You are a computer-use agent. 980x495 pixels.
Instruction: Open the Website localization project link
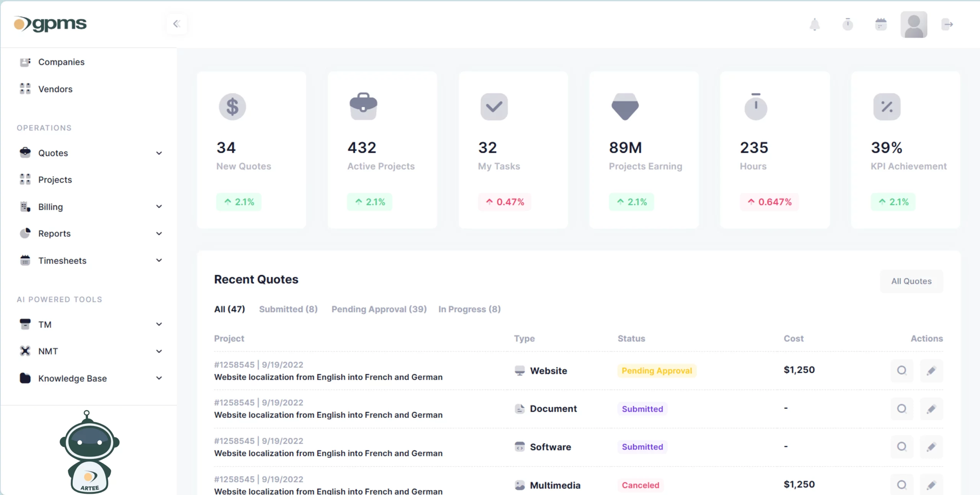328,377
